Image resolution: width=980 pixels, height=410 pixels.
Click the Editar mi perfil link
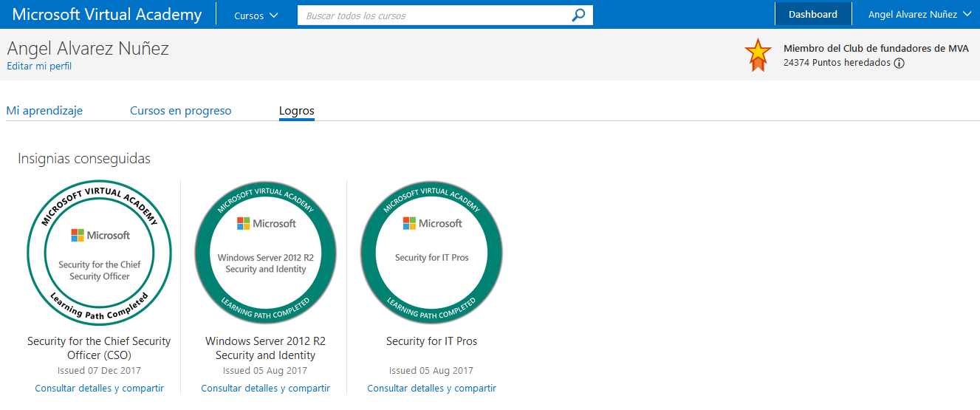[x=39, y=66]
